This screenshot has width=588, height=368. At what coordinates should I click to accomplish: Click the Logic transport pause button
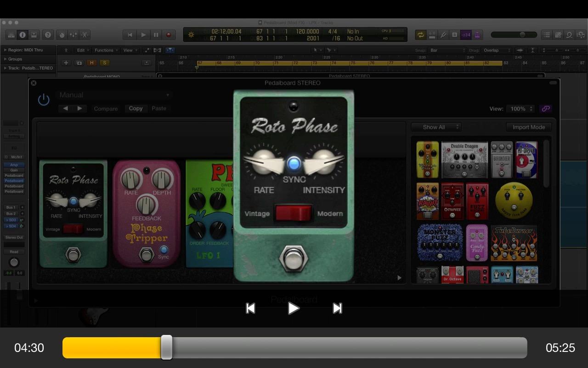156,35
